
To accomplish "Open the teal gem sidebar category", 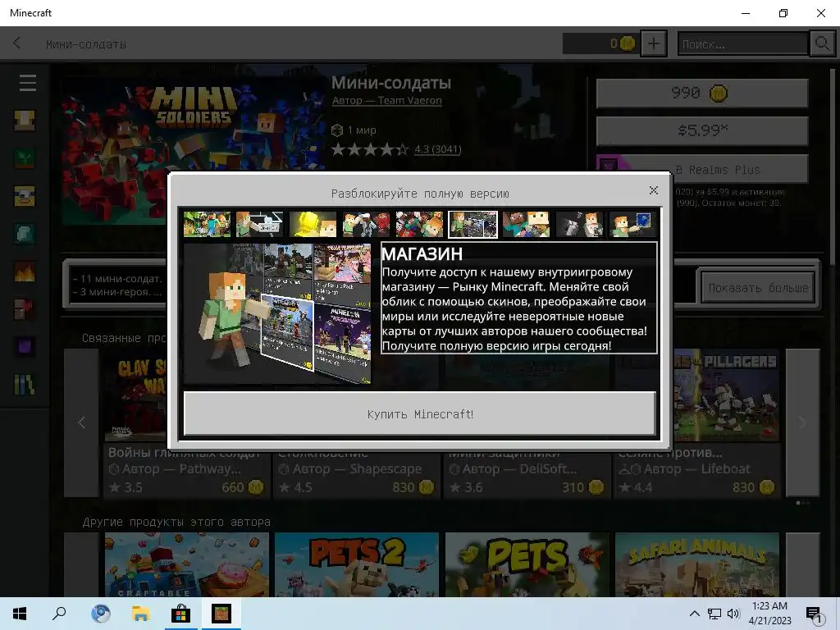I will tap(25, 234).
